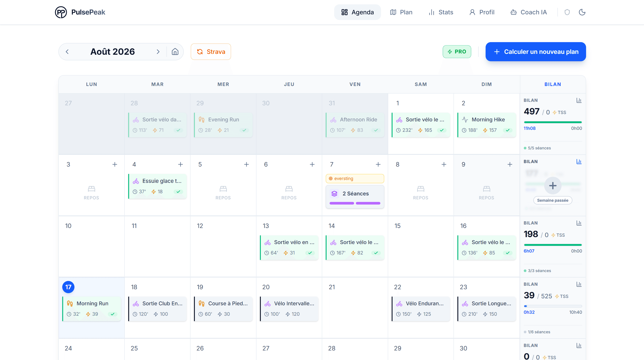The height and width of the screenshot is (360, 644).
Task: Open chart icon for 0 / 0 TSS week
Action: pyautogui.click(x=579, y=345)
